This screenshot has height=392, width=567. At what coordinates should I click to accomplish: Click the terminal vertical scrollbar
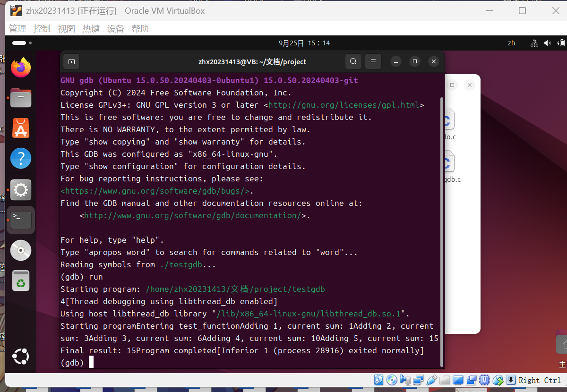442,231
